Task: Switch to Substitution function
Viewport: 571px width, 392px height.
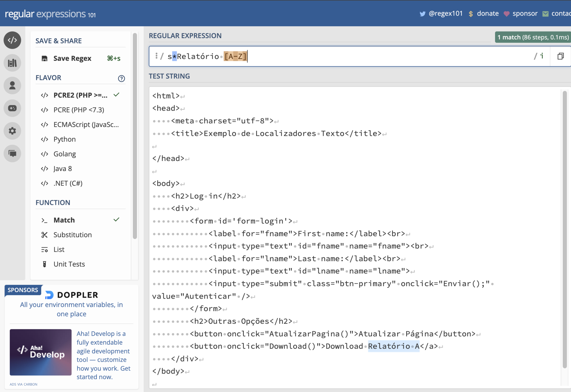Action: click(73, 235)
